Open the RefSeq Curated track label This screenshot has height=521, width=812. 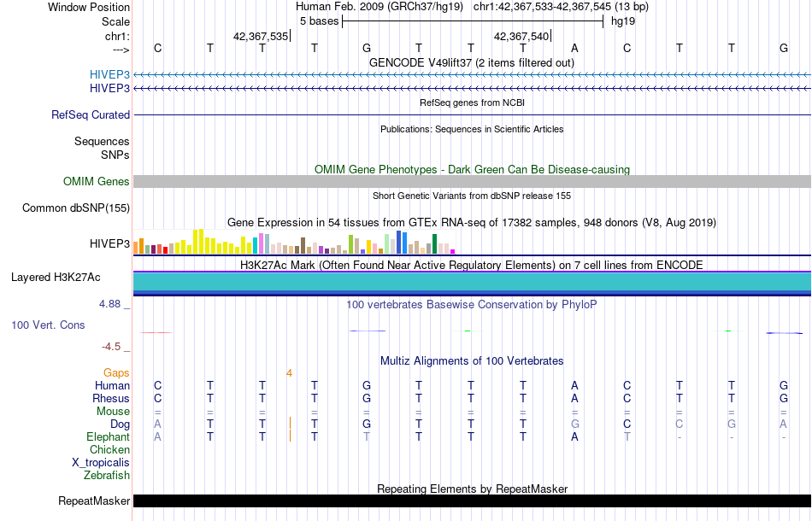91,114
